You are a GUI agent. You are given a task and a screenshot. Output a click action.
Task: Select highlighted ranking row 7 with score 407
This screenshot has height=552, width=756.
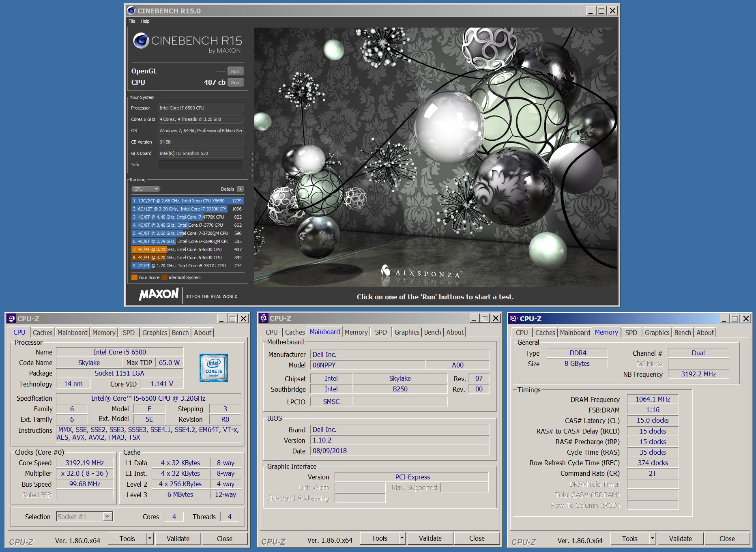(187, 249)
